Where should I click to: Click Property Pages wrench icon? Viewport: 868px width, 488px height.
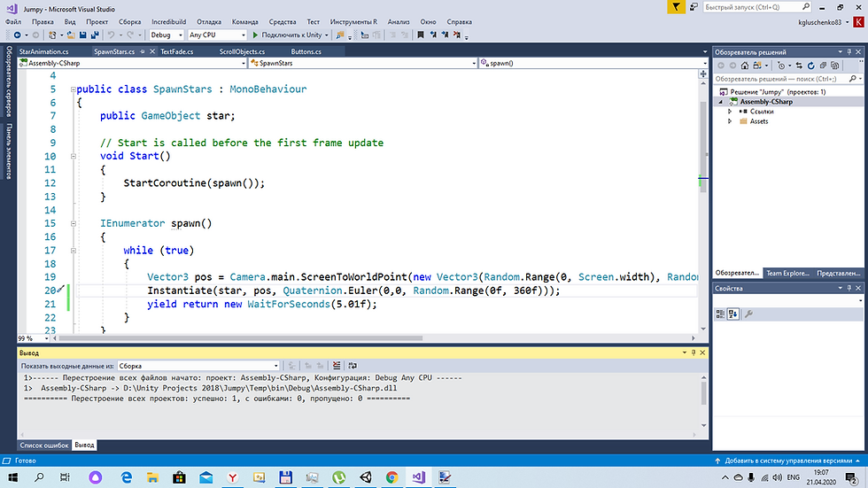pyautogui.click(x=748, y=314)
